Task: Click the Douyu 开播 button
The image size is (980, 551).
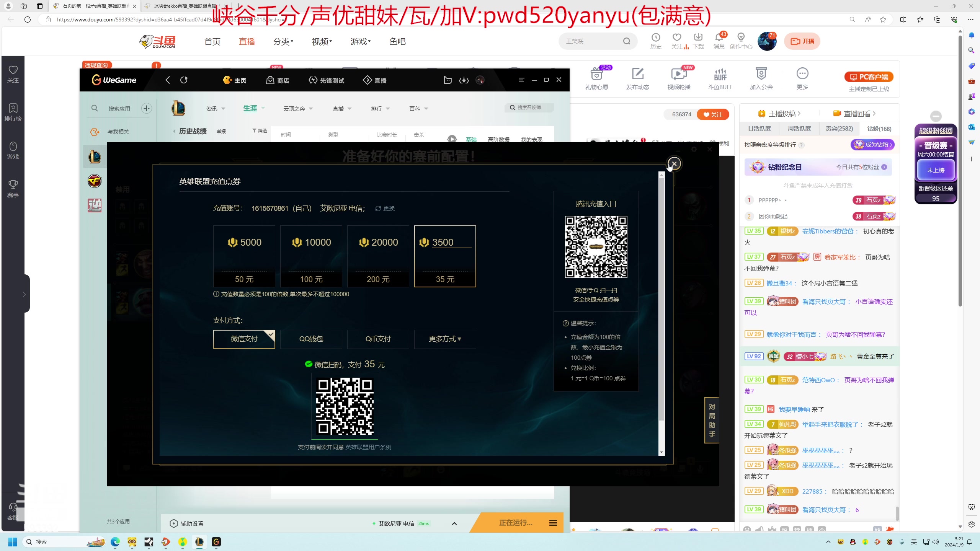Action: pos(802,41)
